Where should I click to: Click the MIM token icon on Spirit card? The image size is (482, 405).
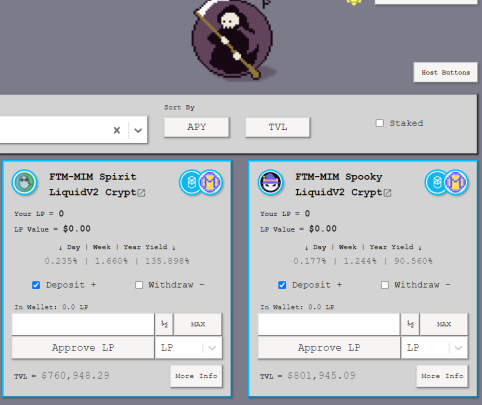210,182
